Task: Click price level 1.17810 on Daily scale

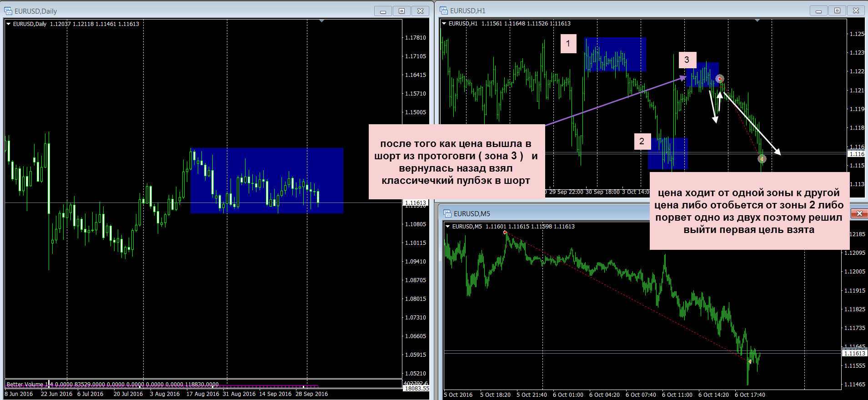Action: (x=416, y=38)
